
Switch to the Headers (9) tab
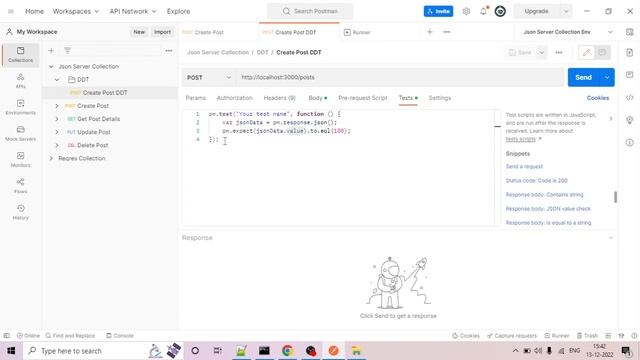click(x=280, y=98)
